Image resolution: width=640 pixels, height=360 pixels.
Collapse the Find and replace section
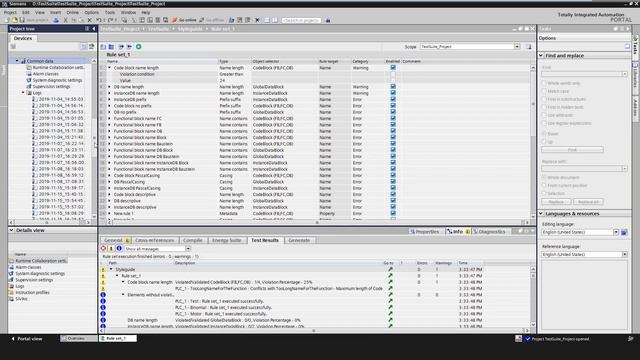pyautogui.click(x=541, y=55)
